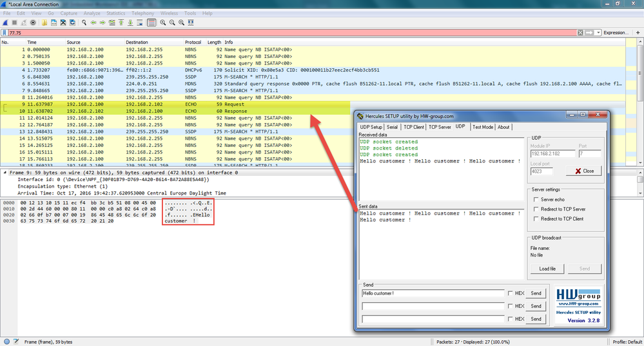Image resolution: width=644 pixels, height=346 pixels.
Task: Open display filter bookmark icon
Action: [5, 32]
